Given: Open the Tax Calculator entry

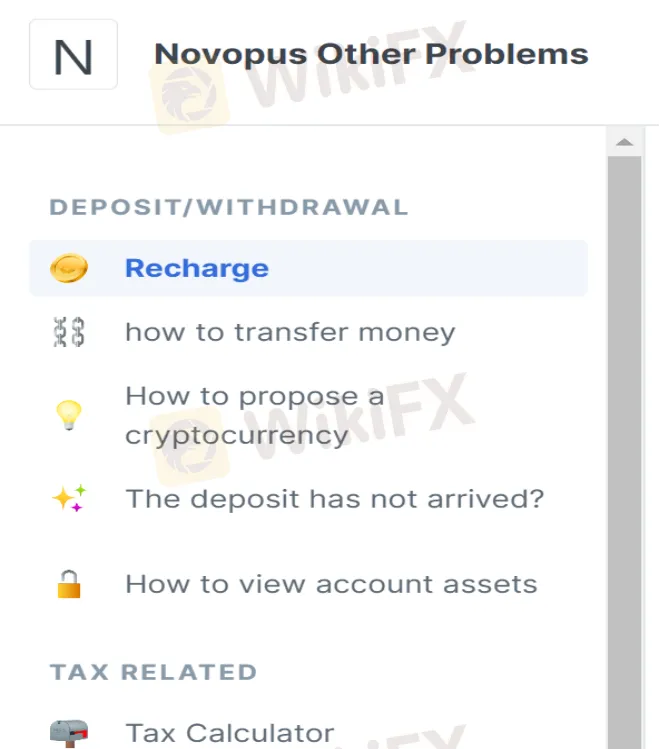Looking at the screenshot, I should pyautogui.click(x=229, y=733).
